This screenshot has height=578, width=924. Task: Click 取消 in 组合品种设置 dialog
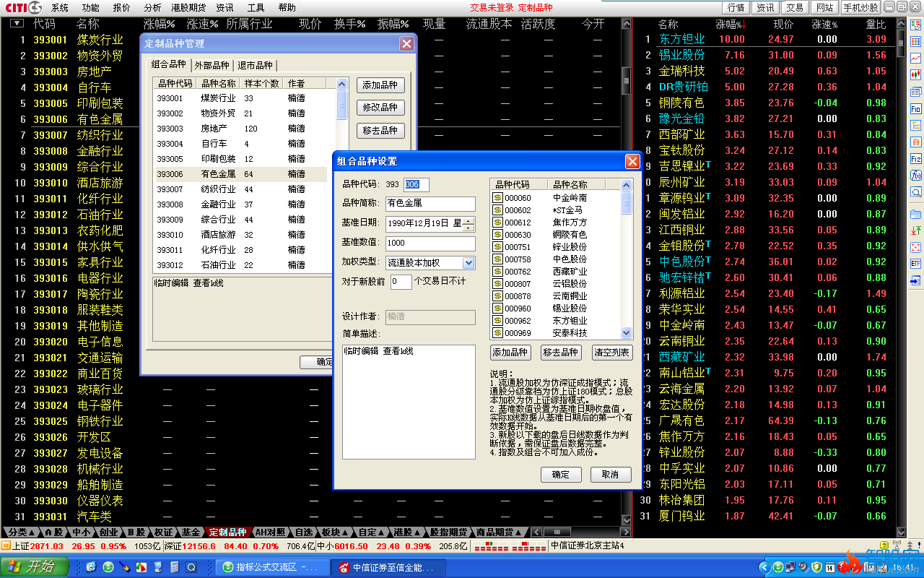(x=611, y=475)
